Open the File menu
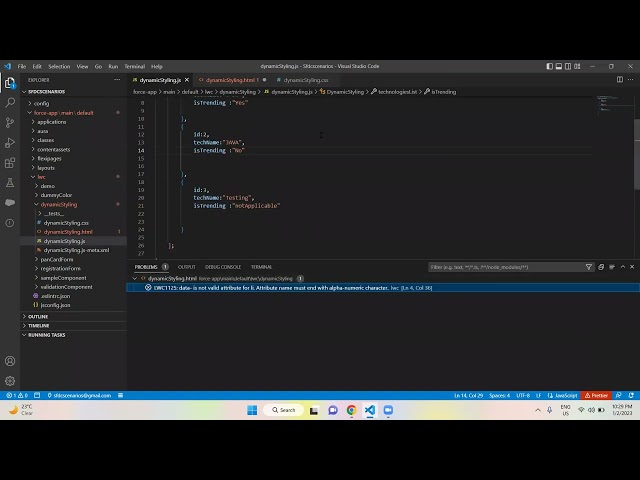Viewport: 640px width, 480px height. point(22,66)
